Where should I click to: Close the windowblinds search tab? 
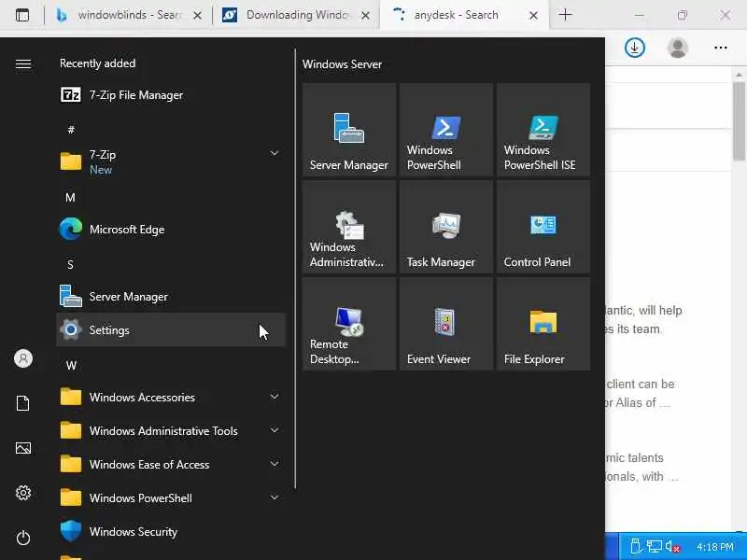(x=197, y=16)
